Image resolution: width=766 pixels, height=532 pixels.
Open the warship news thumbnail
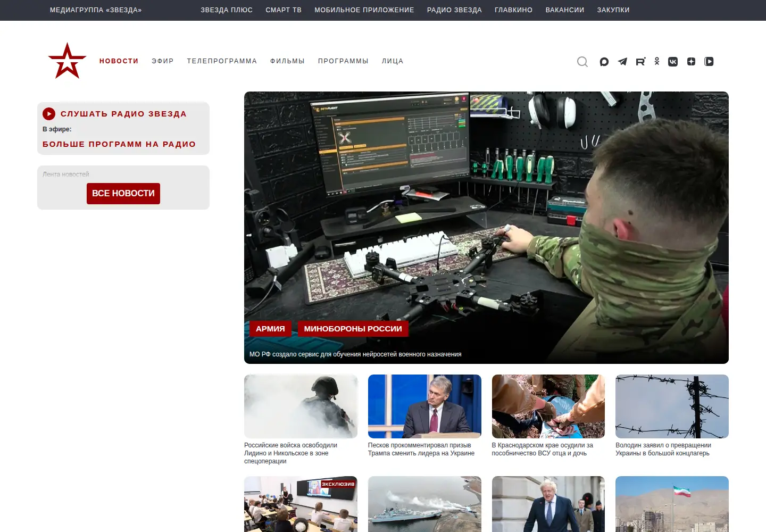pos(424,504)
